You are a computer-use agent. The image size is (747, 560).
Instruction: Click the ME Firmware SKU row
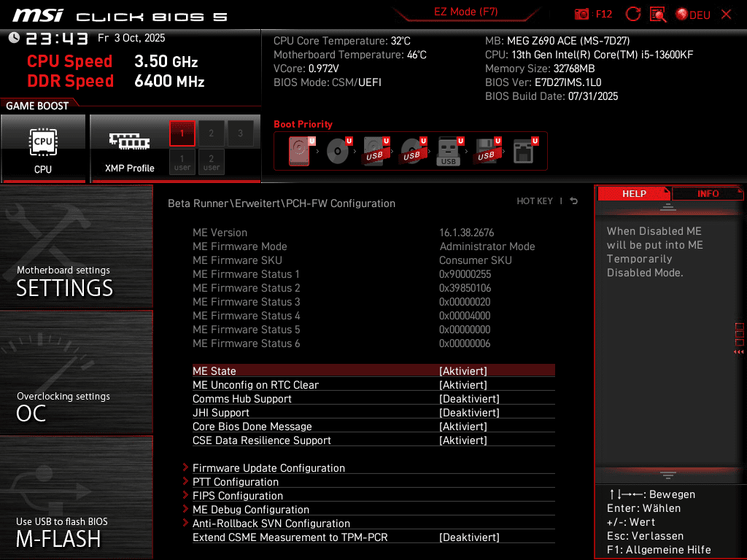pyautogui.click(x=373, y=260)
